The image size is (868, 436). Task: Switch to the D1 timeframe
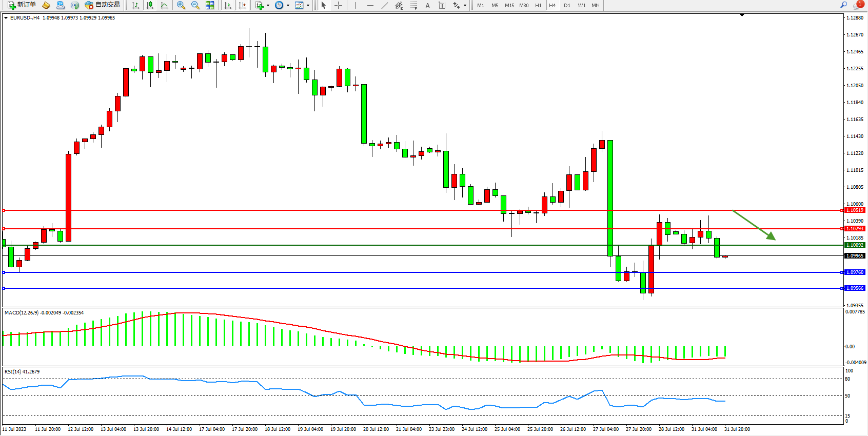coord(567,6)
